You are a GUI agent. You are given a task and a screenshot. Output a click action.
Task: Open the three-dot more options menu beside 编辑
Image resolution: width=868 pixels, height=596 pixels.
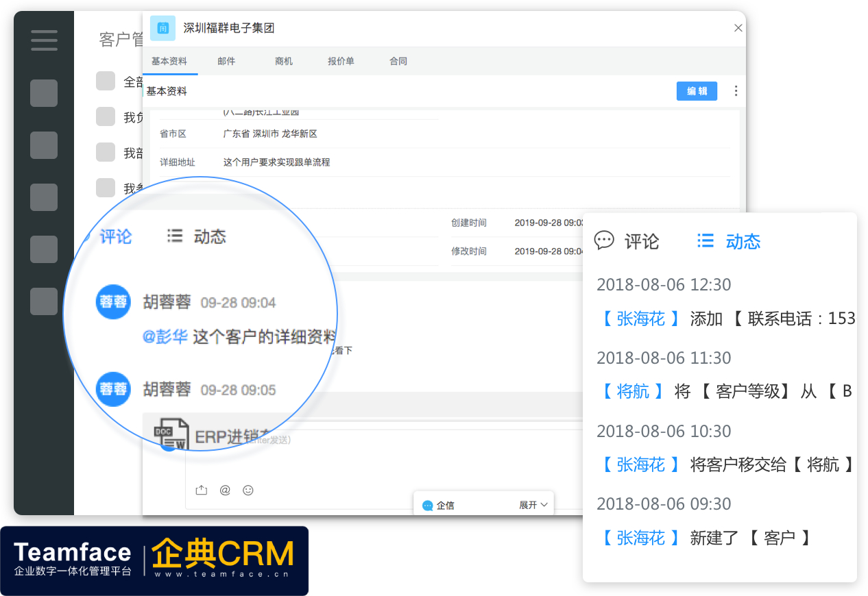[x=736, y=90]
